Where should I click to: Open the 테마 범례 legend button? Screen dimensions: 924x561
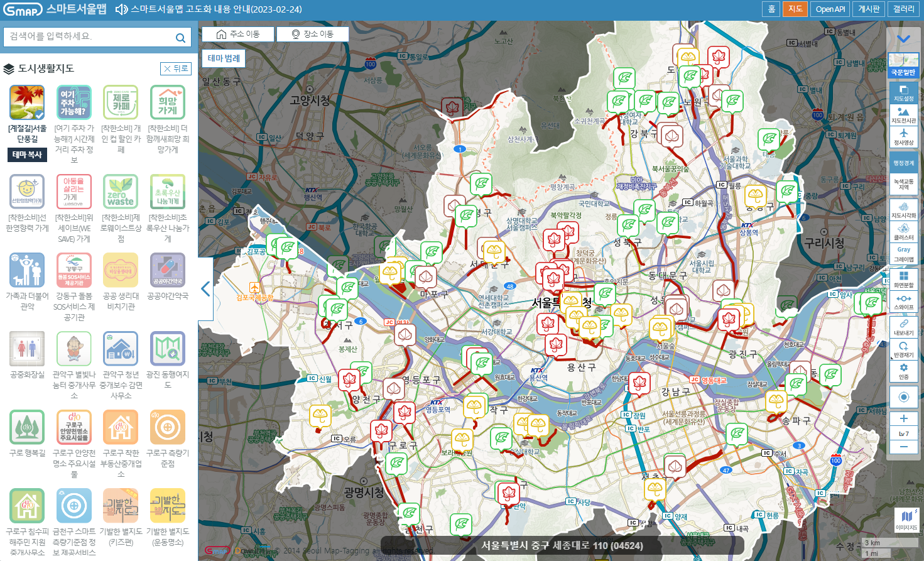[x=224, y=58]
